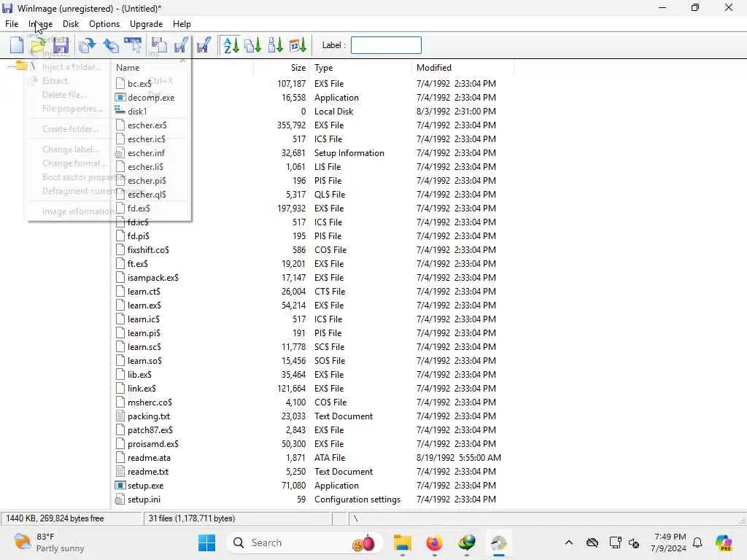This screenshot has height=560, width=747.
Task: Click the 8/19/1992 5:55:00 AM date cell
Action: [x=458, y=457]
